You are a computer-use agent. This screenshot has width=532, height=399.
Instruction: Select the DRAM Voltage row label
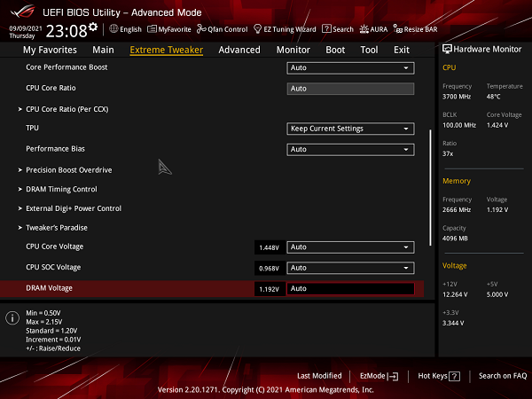(49, 288)
